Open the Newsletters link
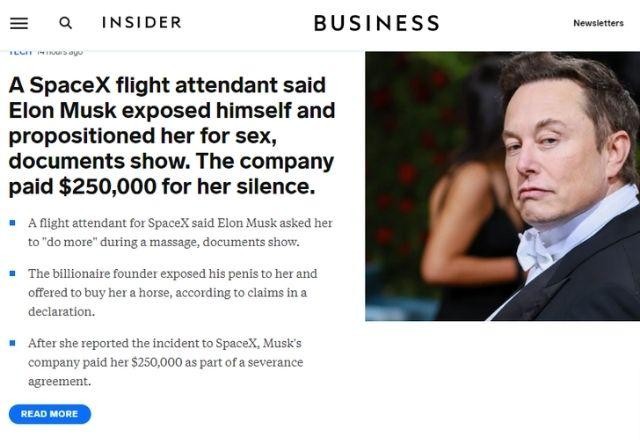The image size is (640, 440). (x=597, y=23)
